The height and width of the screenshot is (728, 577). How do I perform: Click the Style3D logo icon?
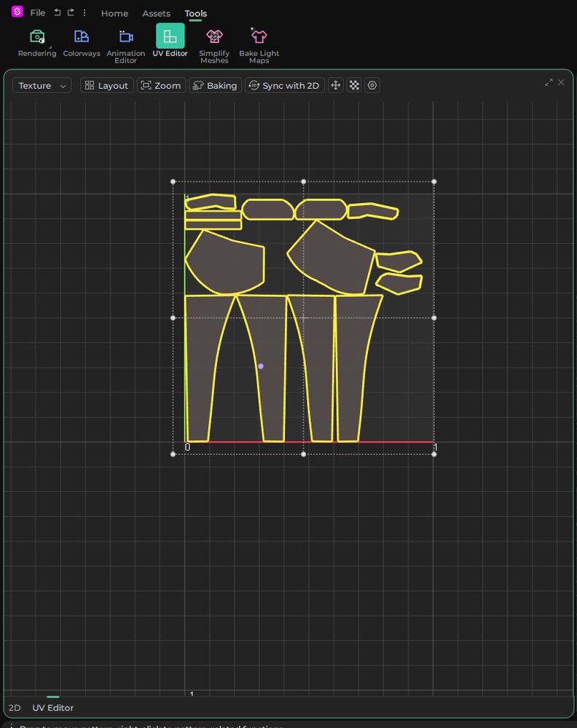[x=17, y=12]
